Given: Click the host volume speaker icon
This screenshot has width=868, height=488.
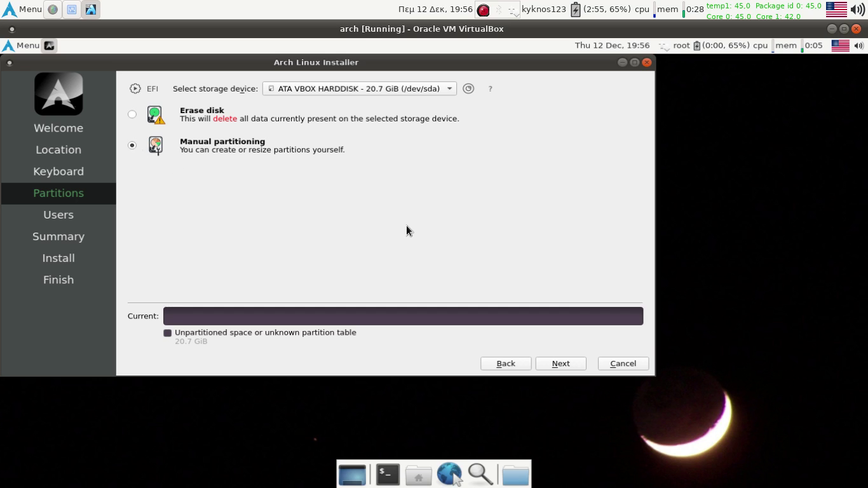Looking at the screenshot, I should click(x=858, y=10).
